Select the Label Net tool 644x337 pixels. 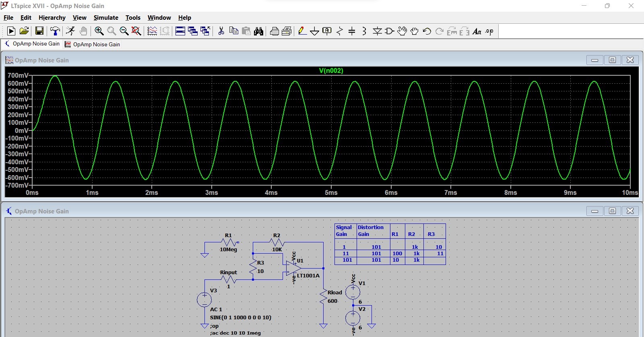tap(327, 31)
